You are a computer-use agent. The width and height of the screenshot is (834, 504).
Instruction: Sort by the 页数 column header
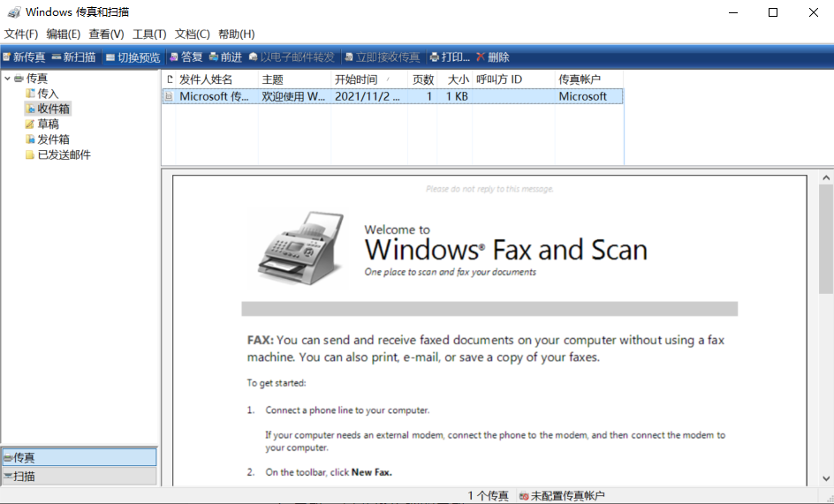(422, 79)
